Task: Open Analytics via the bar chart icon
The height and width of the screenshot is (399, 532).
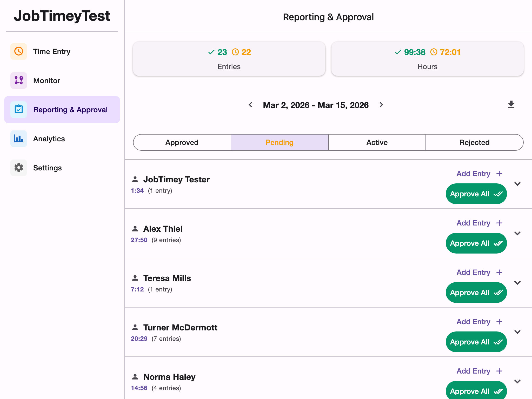Action: [x=18, y=139]
